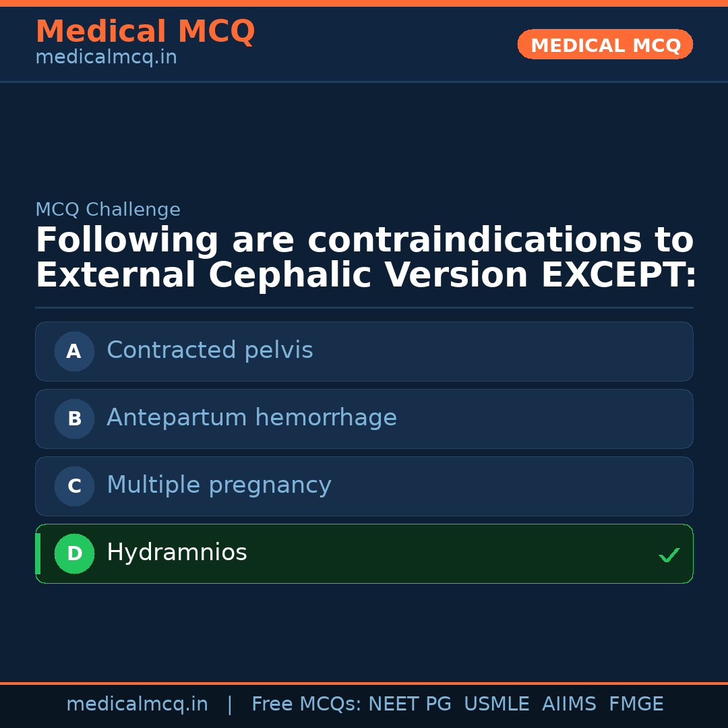Screen dimensions: 728x728
Task: Click the letter A circle icon
Action: coord(74,351)
